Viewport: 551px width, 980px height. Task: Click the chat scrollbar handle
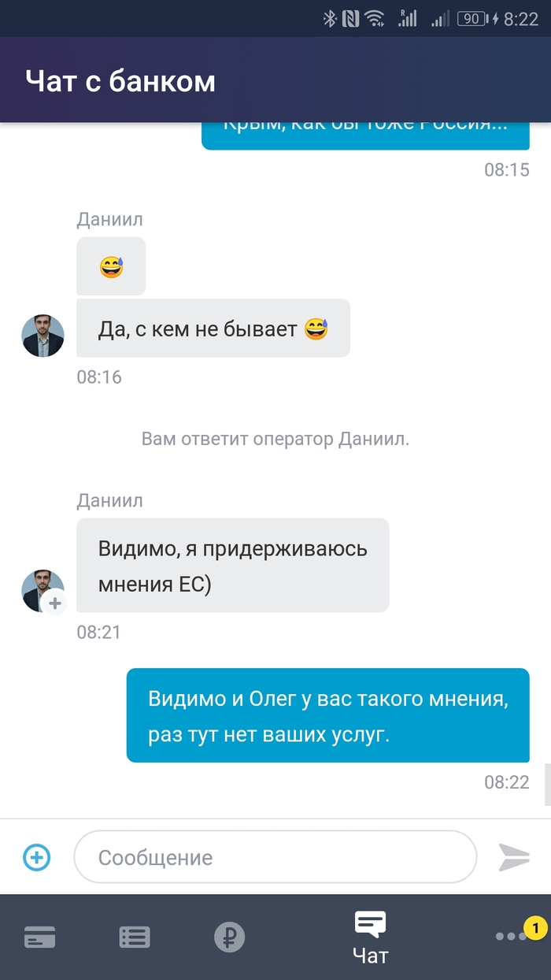coord(547,784)
